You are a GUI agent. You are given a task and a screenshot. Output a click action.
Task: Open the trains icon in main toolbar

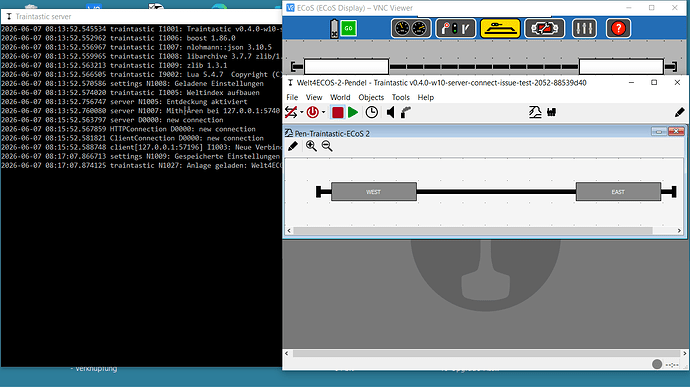[x=551, y=112]
